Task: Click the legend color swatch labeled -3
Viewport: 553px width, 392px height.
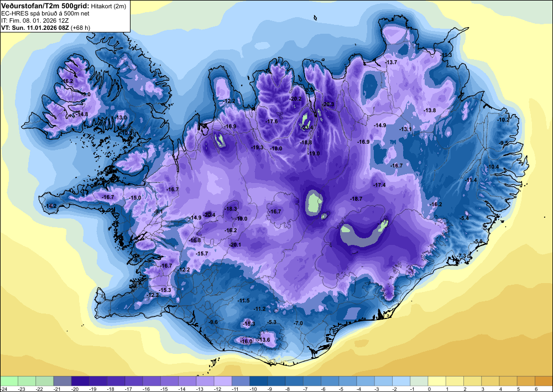Action: (383, 381)
